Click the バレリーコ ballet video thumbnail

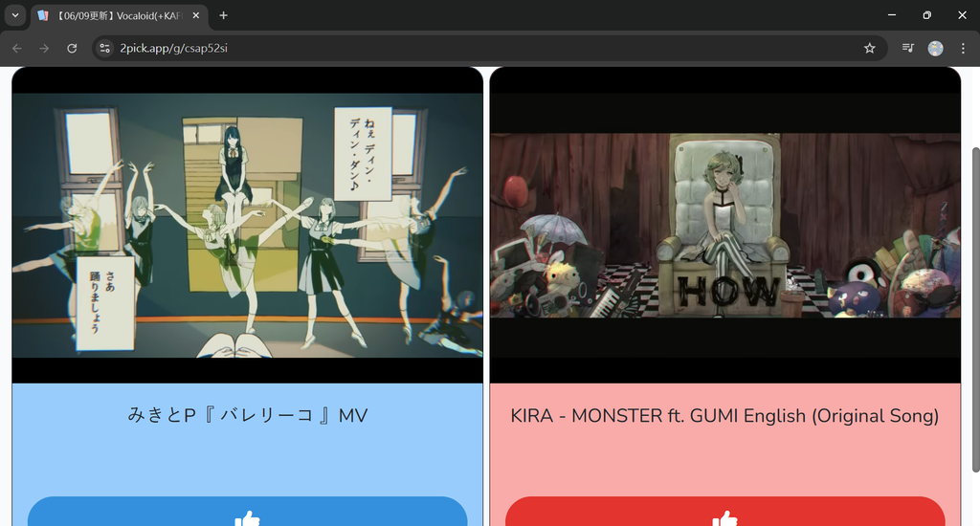click(x=248, y=225)
